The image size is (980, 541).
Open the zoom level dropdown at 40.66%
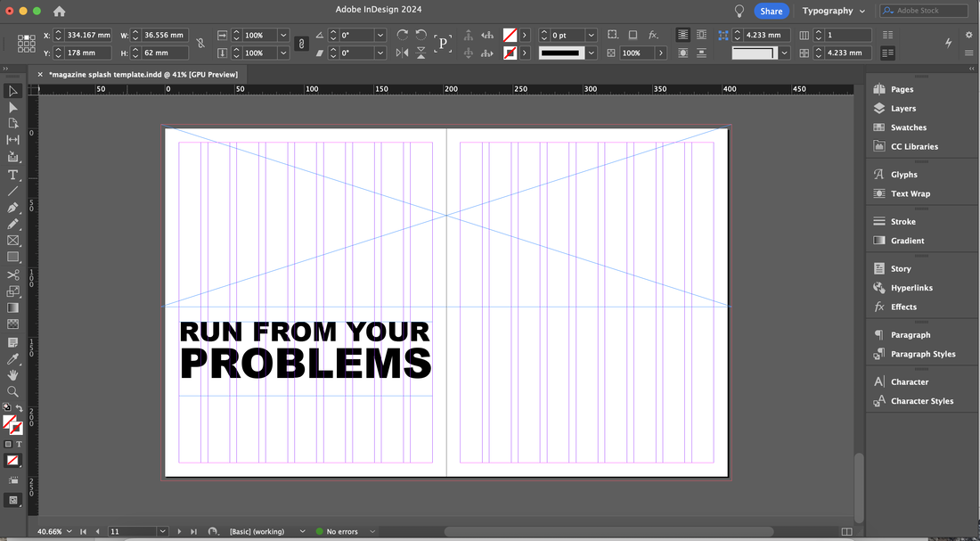click(69, 531)
